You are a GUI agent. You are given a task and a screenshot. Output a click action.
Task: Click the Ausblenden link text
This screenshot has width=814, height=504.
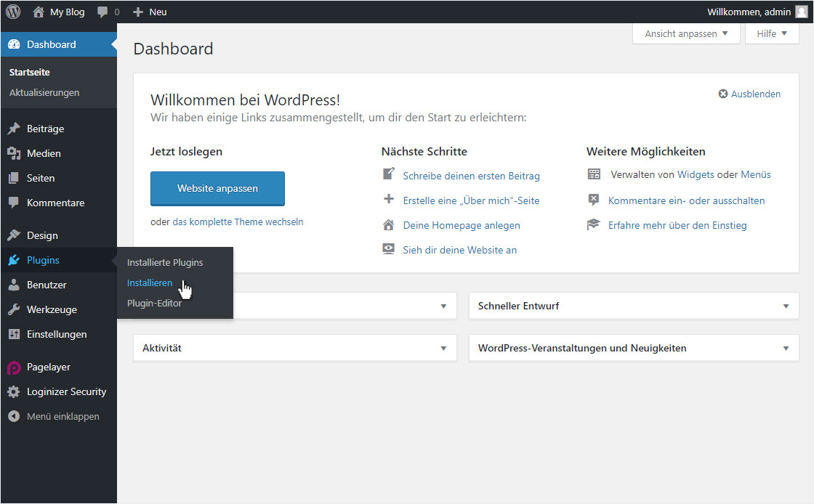pyautogui.click(x=756, y=94)
